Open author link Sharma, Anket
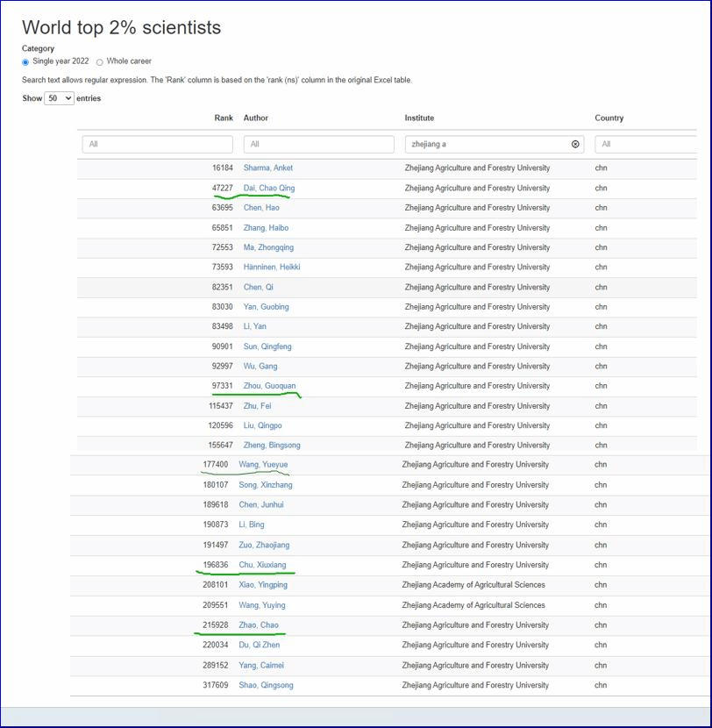 [268, 168]
